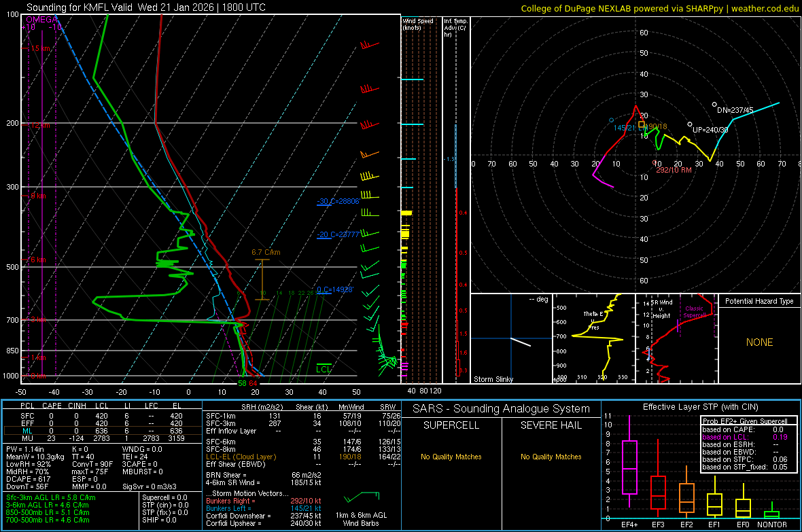Click No Quality Matches under SUPERCELL
Image resolution: width=802 pixels, height=532 pixels.
pyautogui.click(x=451, y=457)
